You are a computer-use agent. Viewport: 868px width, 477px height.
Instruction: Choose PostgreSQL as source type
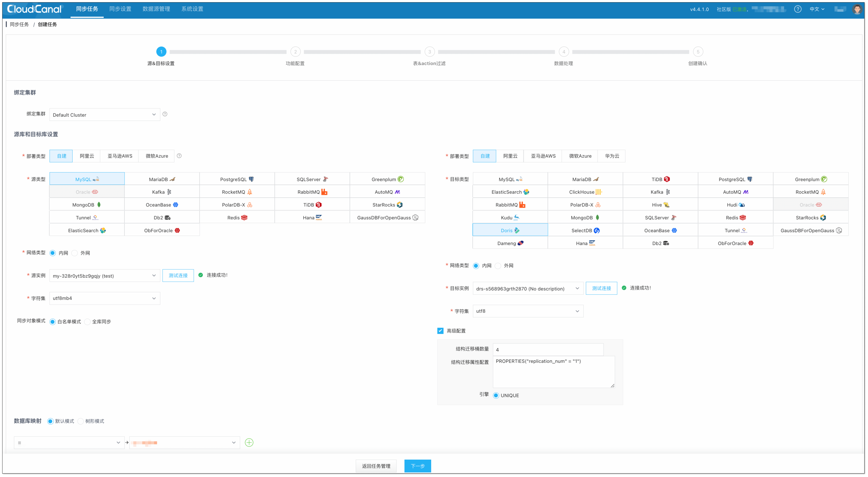click(x=237, y=179)
